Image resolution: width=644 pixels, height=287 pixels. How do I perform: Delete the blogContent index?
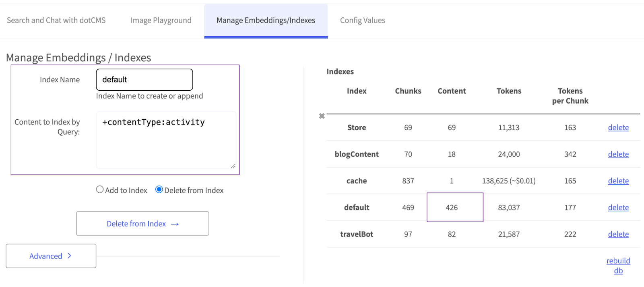tap(618, 154)
